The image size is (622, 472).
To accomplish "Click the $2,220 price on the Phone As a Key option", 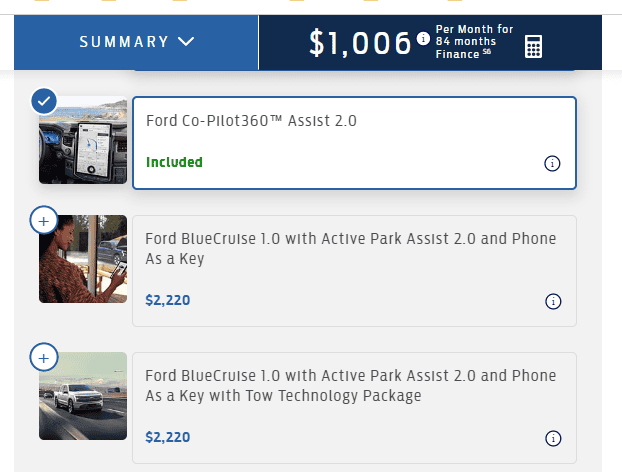I will click(168, 300).
